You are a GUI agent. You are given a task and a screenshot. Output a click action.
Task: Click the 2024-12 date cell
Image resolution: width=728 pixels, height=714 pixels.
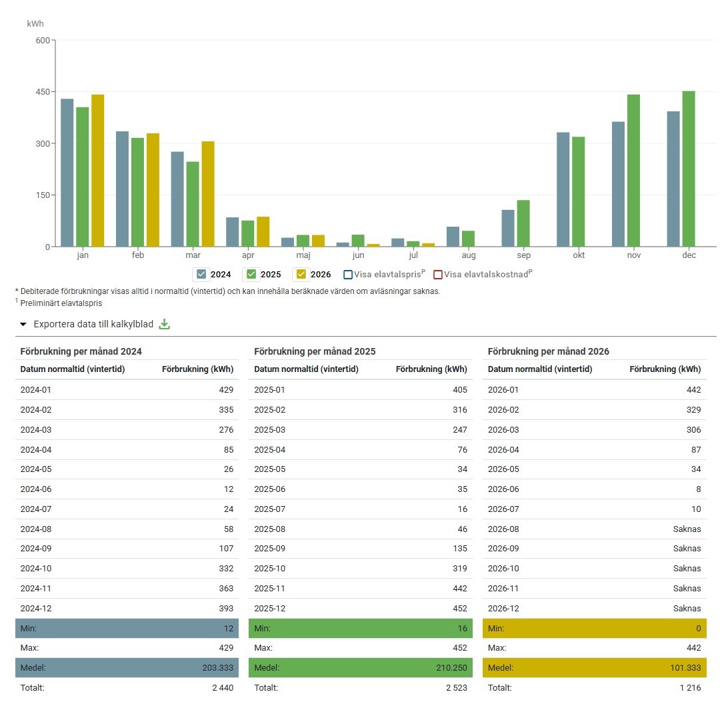(x=36, y=609)
